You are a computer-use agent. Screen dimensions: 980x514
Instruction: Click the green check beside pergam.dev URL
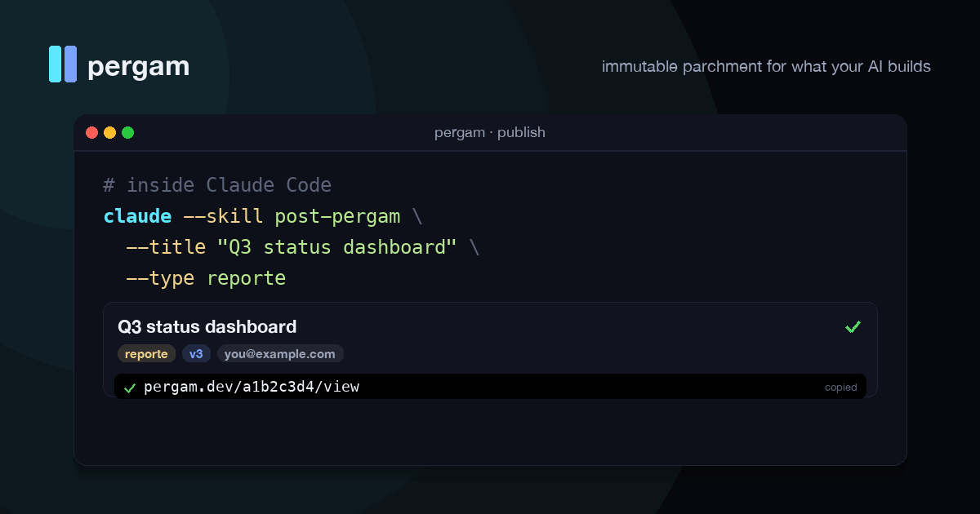click(129, 388)
